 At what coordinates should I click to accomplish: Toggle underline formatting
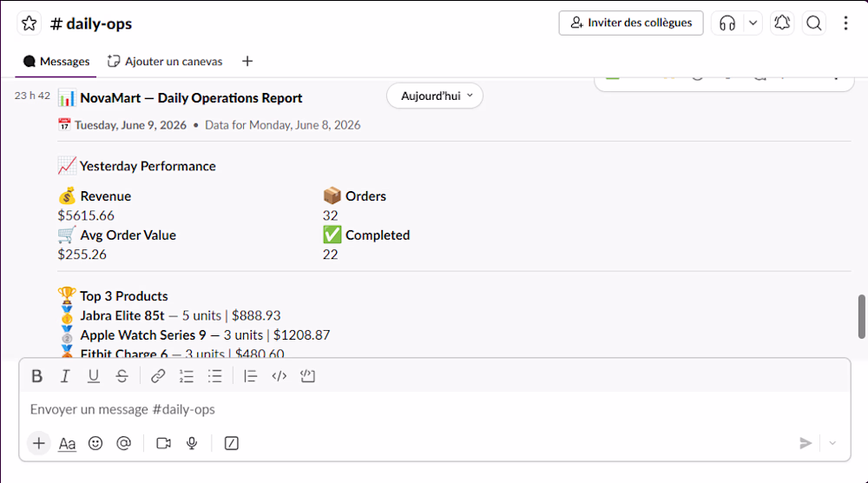pyautogui.click(x=94, y=376)
